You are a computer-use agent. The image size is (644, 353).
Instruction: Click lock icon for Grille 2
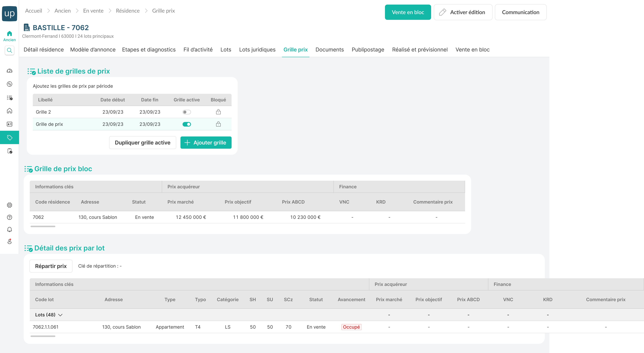[218, 112]
